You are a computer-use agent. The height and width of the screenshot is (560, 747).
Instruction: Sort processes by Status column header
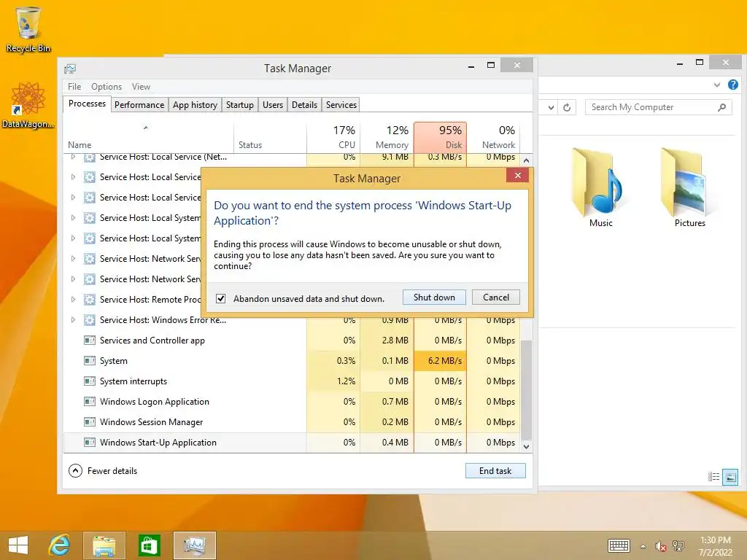270,137
